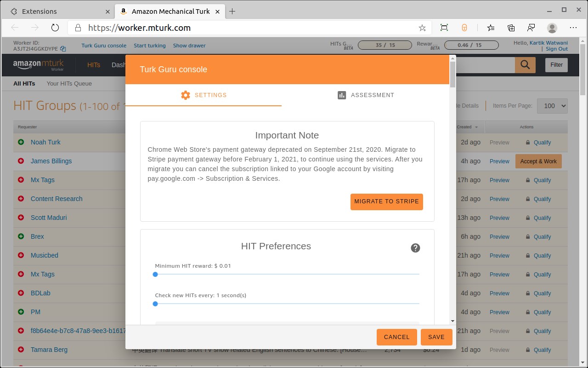Open Your HITs Queue tab

point(69,84)
